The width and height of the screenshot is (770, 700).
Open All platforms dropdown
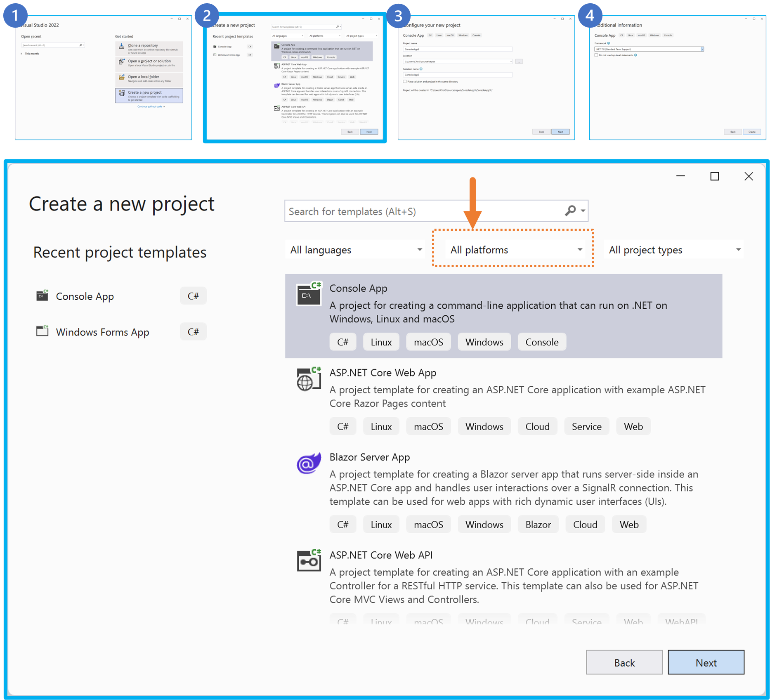coord(515,250)
